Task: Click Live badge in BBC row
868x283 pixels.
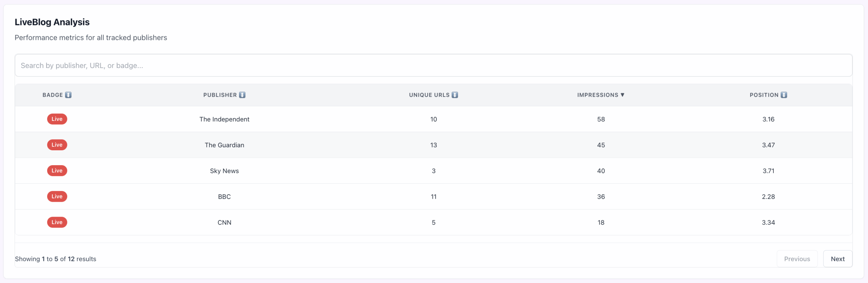Action: (57, 196)
